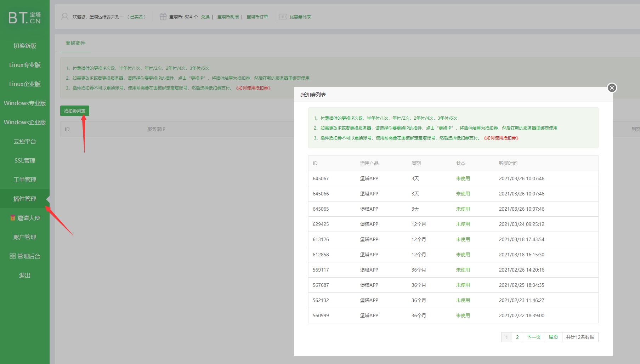Click ID cell 645066

click(321, 194)
